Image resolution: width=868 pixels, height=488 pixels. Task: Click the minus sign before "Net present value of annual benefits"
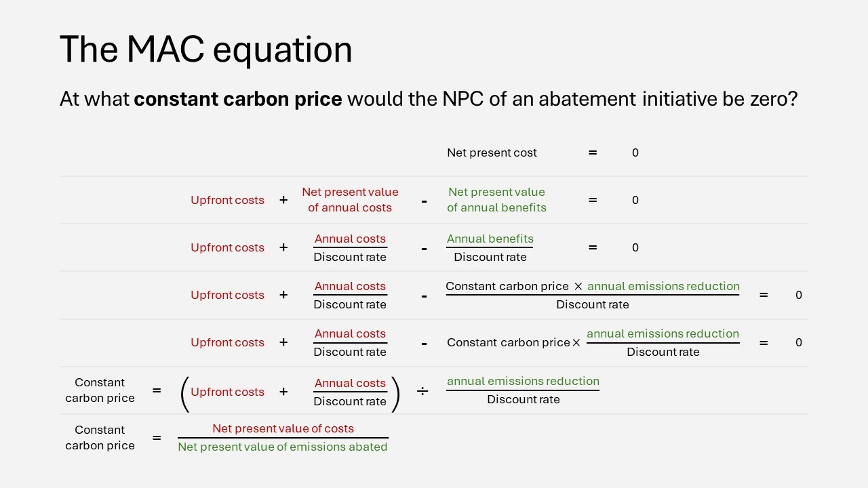coord(424,201)
